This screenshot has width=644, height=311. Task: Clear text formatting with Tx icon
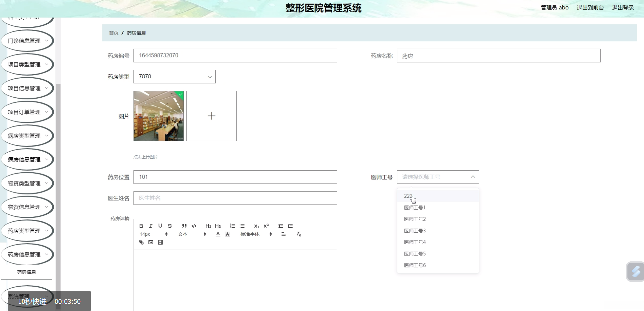298,234
